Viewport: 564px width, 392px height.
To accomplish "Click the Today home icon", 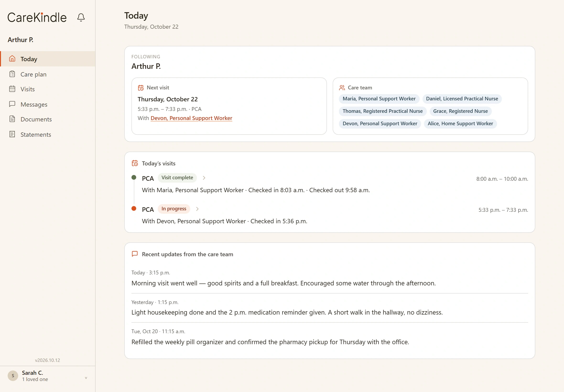I will (x=12, y=59).
